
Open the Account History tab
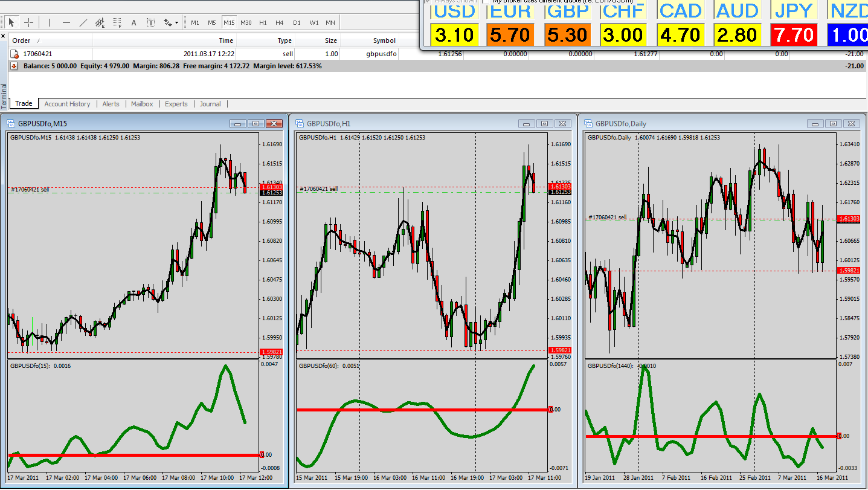[x=67, y=104]
